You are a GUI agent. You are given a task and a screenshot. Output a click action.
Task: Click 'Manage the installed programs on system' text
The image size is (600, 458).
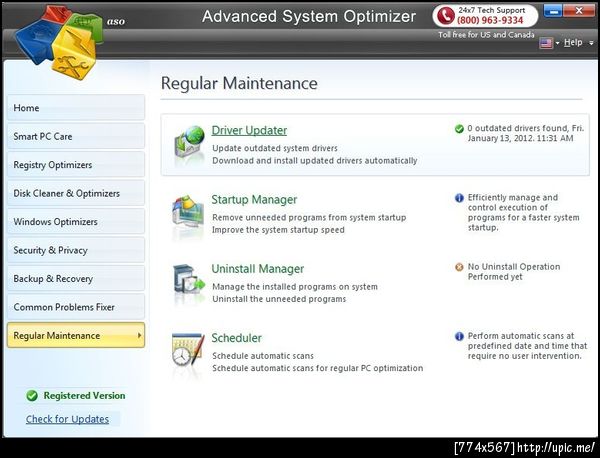click(x=295, y=287)
